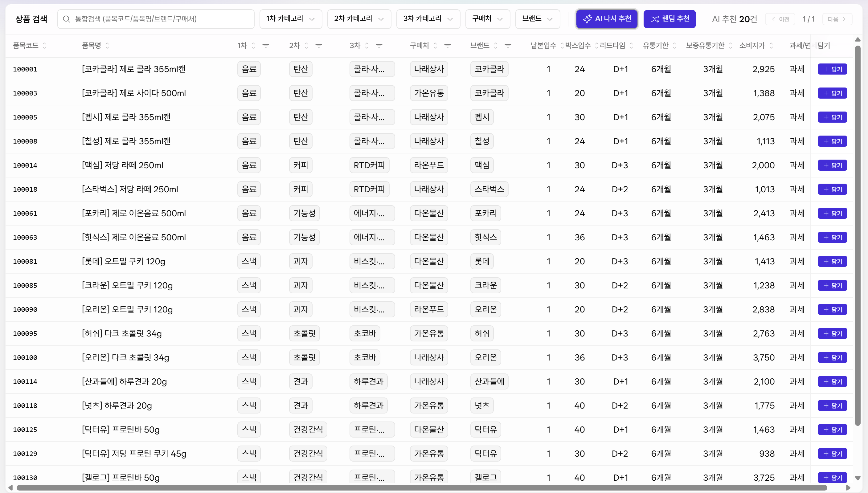Focus the 통합검색 search input field
Screen dimensions: 868x493
coord(156,19)
